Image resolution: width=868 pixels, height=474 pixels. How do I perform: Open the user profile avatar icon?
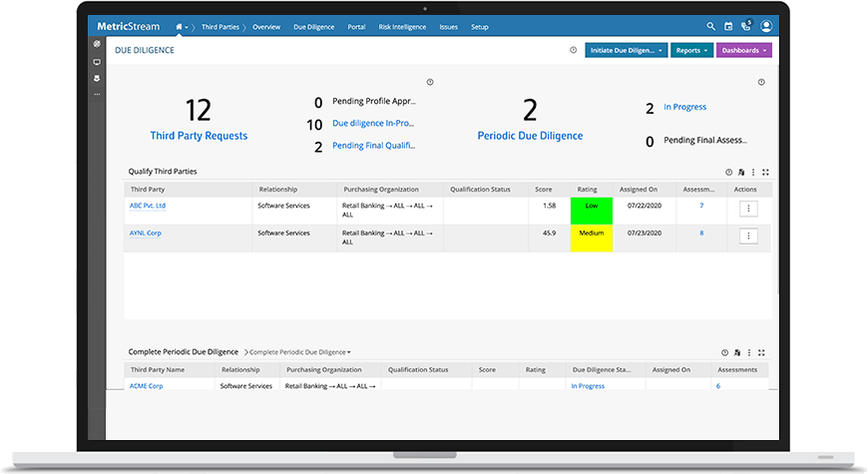765,27
